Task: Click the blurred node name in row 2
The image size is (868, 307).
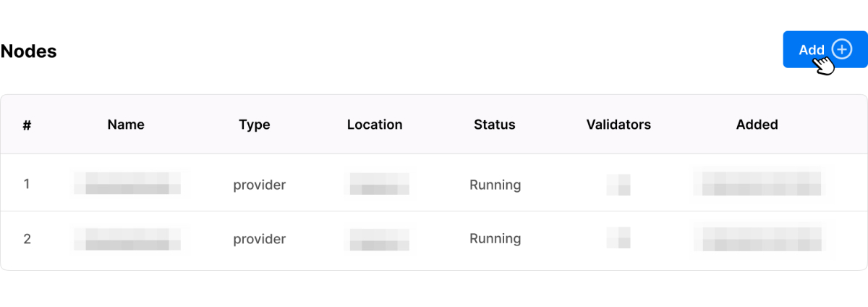Action: pyautogui.click(x=127, y=238)
